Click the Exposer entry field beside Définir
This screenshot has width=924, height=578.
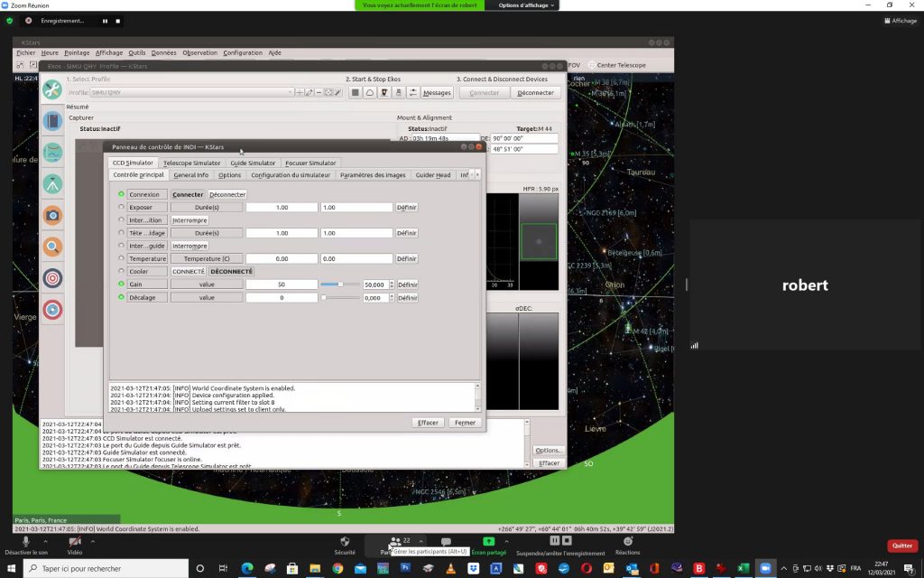coord(356,208)
